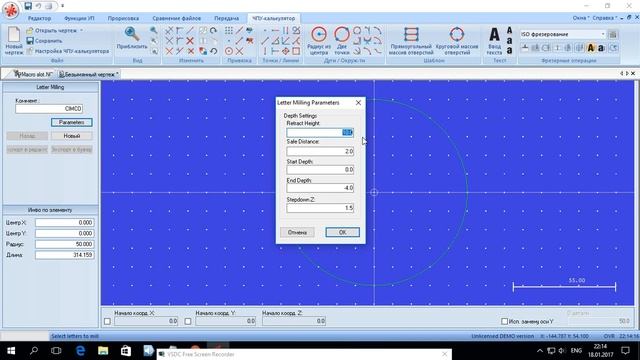Click the Safe Distance field showing 2.0
This screenshot has width=640, height=360.
point(320,151)
